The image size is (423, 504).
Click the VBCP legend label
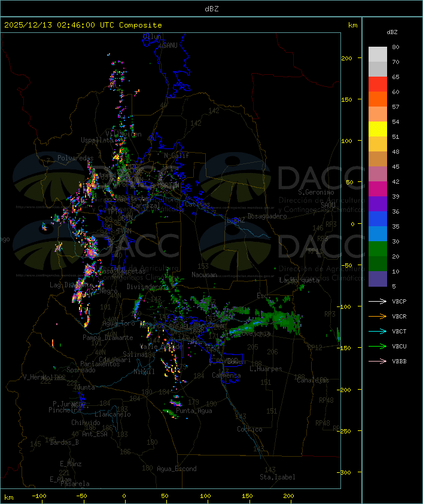click(x=399, y=302)
